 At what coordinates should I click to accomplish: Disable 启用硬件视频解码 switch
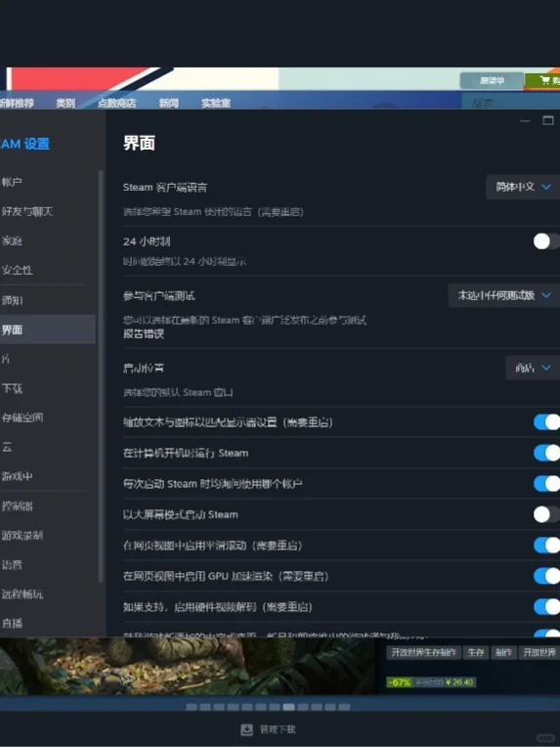[x=546, y=606]
